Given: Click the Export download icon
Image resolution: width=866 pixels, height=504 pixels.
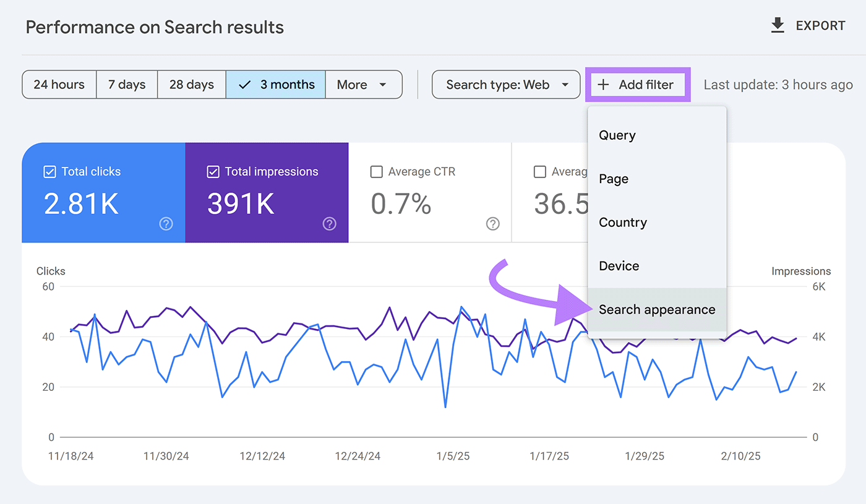Looking at the screenshot, I should [x=777, y=25].
